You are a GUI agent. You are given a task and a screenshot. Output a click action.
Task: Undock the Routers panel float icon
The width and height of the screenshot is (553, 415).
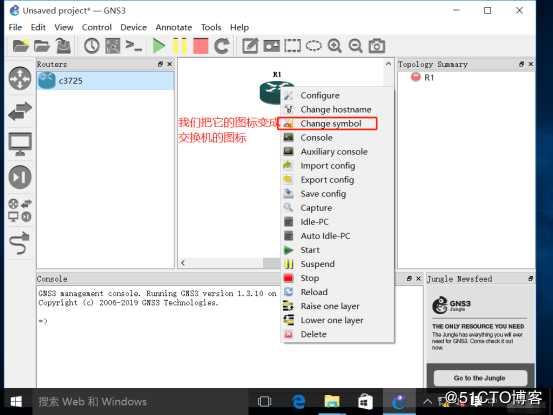click(160, 64)
